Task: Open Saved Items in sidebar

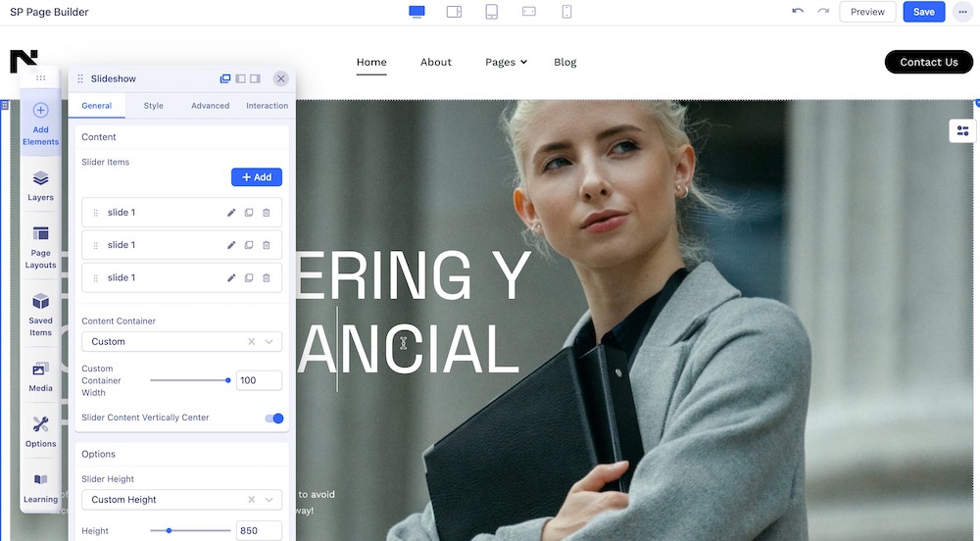Action: point(40,314)
